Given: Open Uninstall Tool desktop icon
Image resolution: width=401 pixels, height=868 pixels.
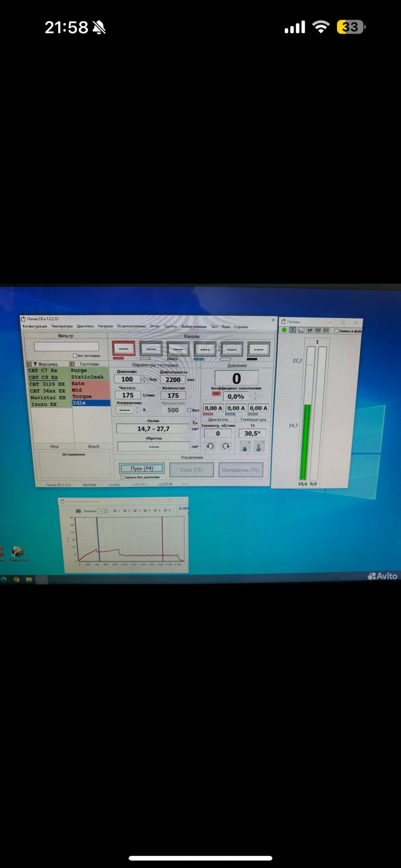Looking at the screenshot, I should [18, 553].
